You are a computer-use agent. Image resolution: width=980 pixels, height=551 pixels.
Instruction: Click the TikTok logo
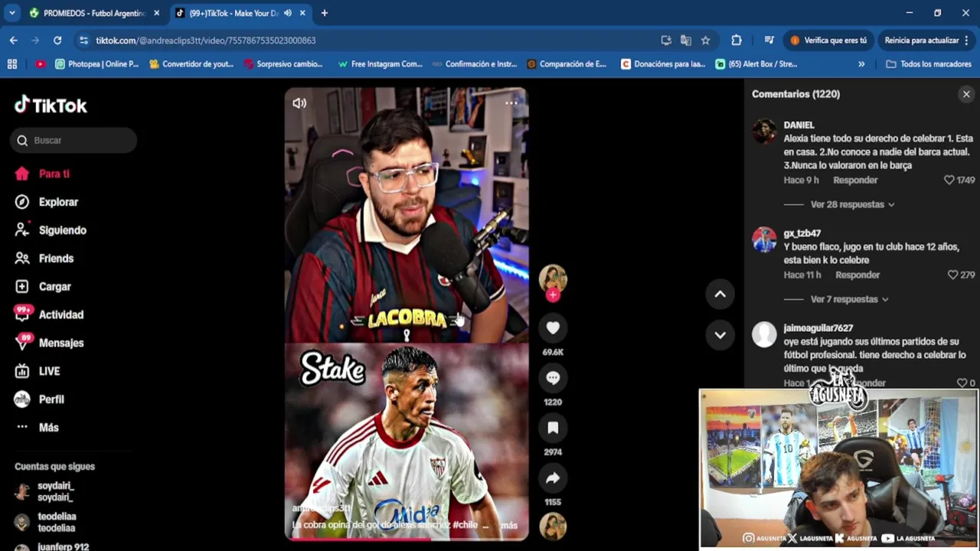[51, 106]
